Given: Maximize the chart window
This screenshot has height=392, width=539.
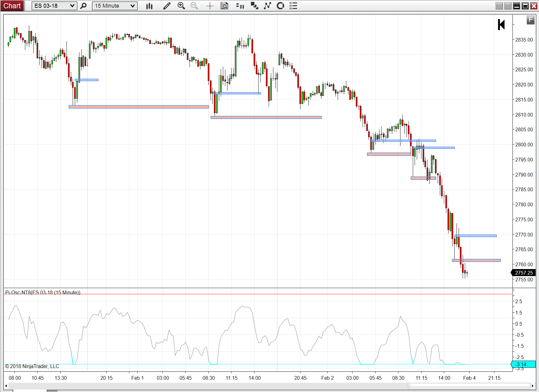Looking at the screenshot, I should click(525, 6).
